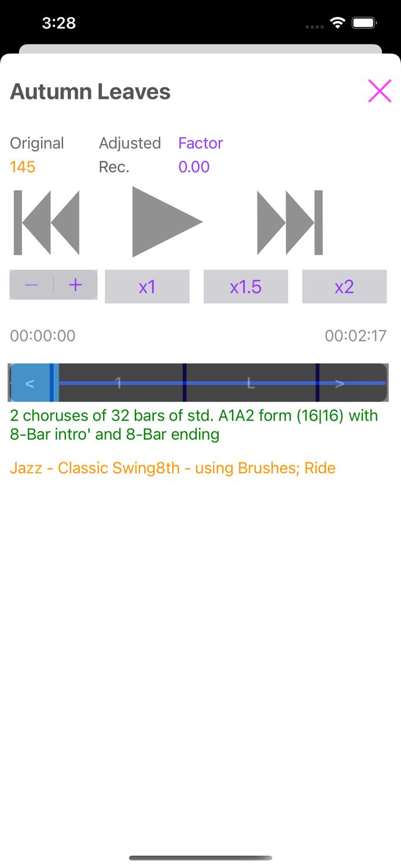Tap the Factor value 0.00
The height and width of the screenshot is (868, 401).
tap(194, 167)
